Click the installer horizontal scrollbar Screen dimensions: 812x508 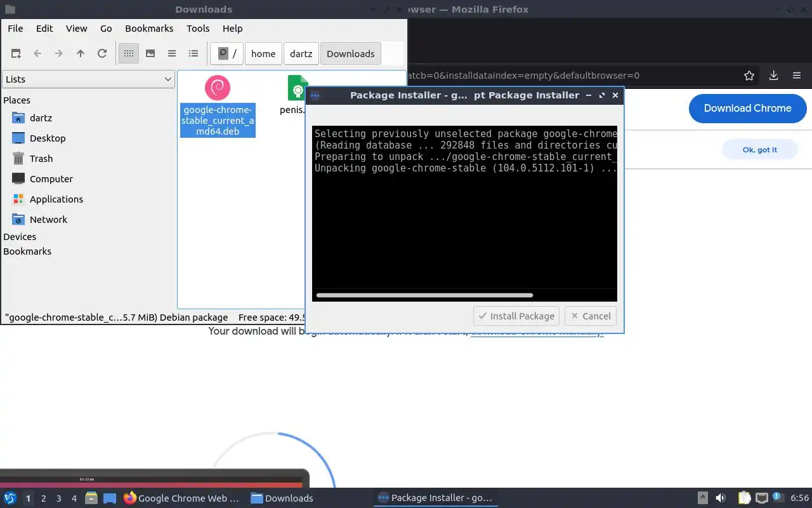click(424, 295)
